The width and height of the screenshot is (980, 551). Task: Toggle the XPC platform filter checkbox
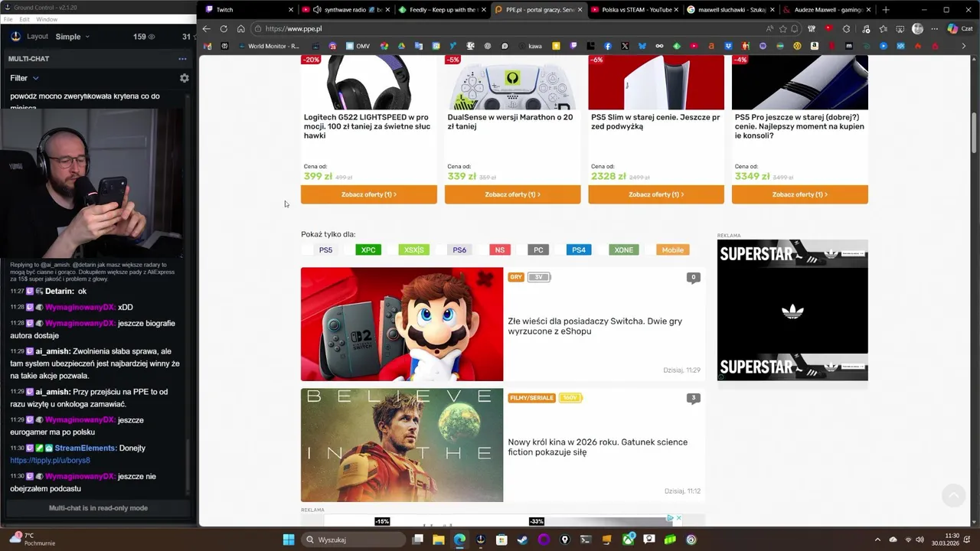pyautogui.click(x=349, y=250)
